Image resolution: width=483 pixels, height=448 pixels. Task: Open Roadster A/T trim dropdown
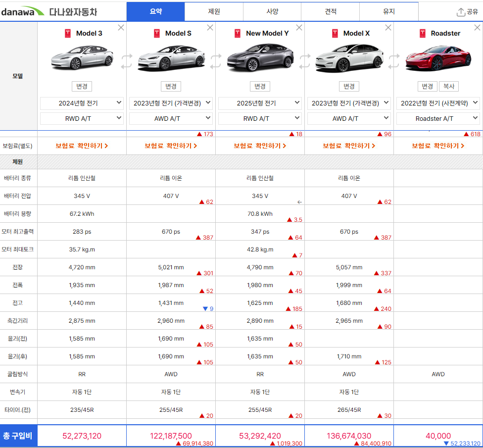(x=438, y=119)
